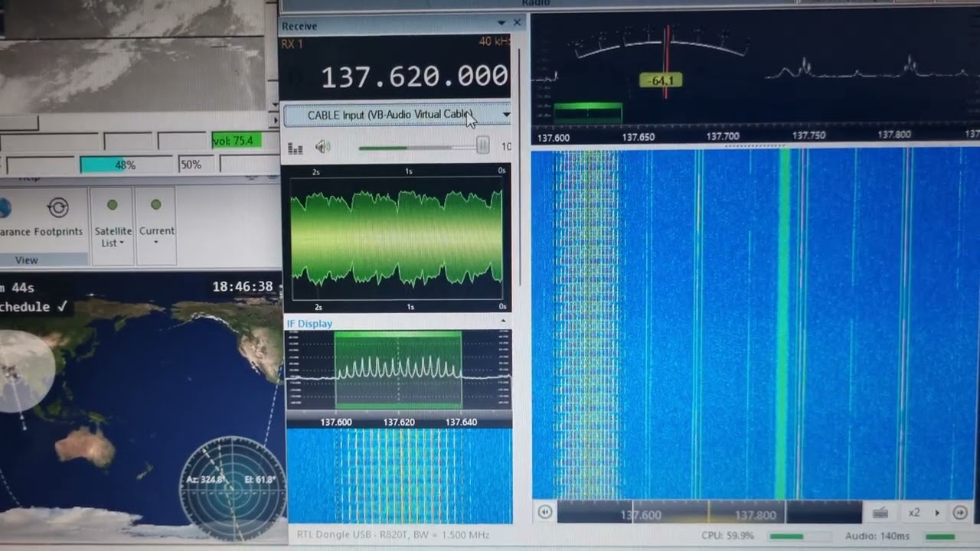Click the green signal on the waterfall

784,324
